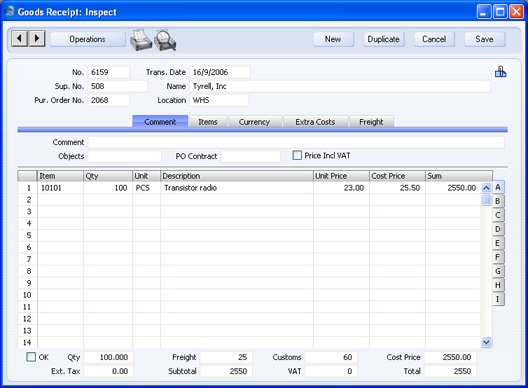
Task: Click the Pur. Order No. field
Action: click(x=109, y=100)
